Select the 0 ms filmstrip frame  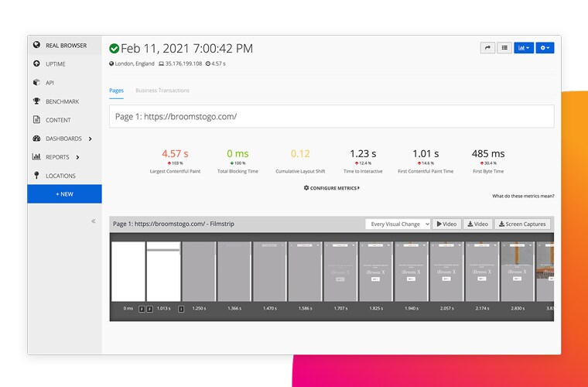click(x=128, y=271)
